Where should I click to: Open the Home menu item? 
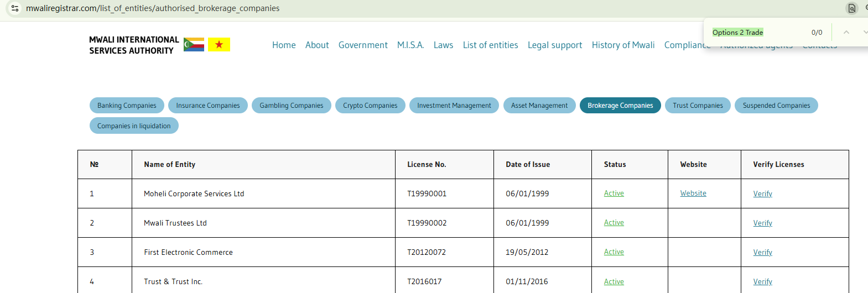(x=284, y=45)
